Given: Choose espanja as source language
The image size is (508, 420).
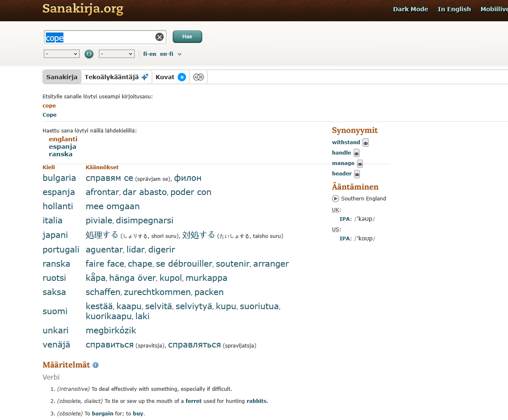Looking at the screenshot, I should pyautogui.click(x=63, y=147).
